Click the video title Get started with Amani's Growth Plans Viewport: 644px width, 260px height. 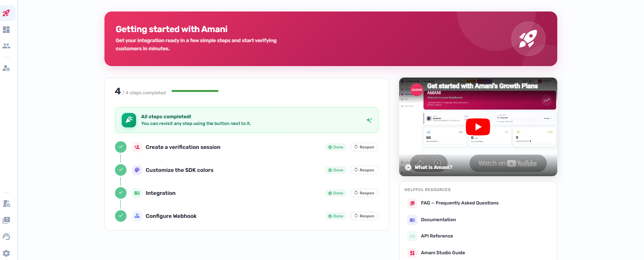click(482, 86)
